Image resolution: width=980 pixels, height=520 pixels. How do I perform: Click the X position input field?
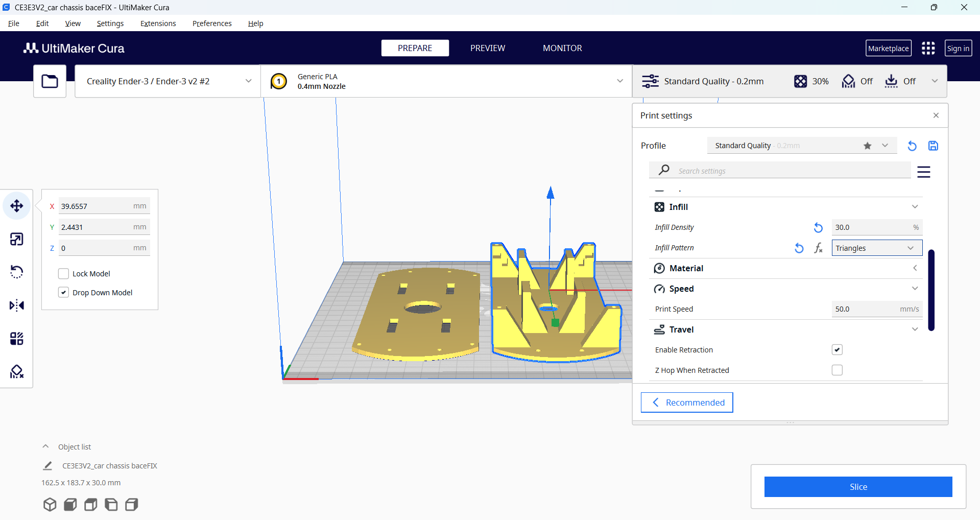[104, 206]
